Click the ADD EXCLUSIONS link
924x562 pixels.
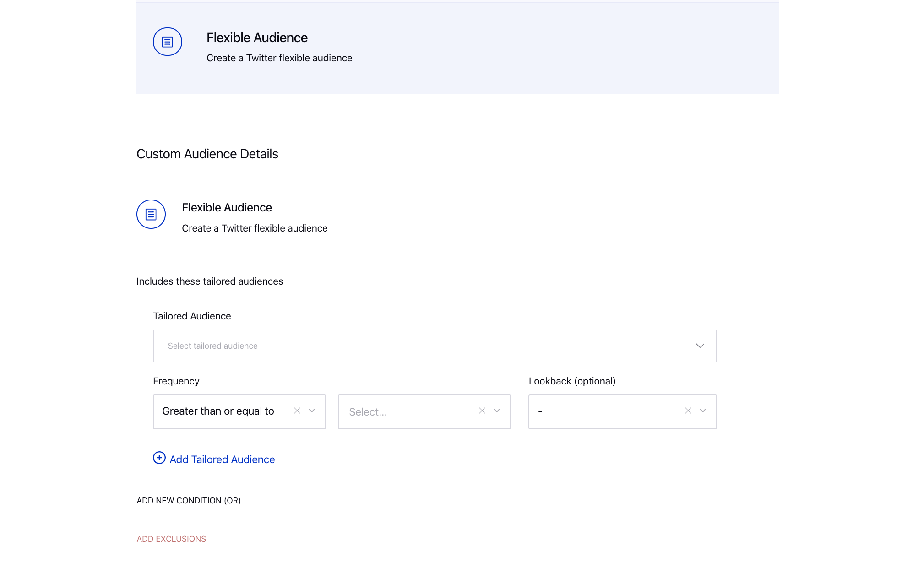click(x=171, y=539)
